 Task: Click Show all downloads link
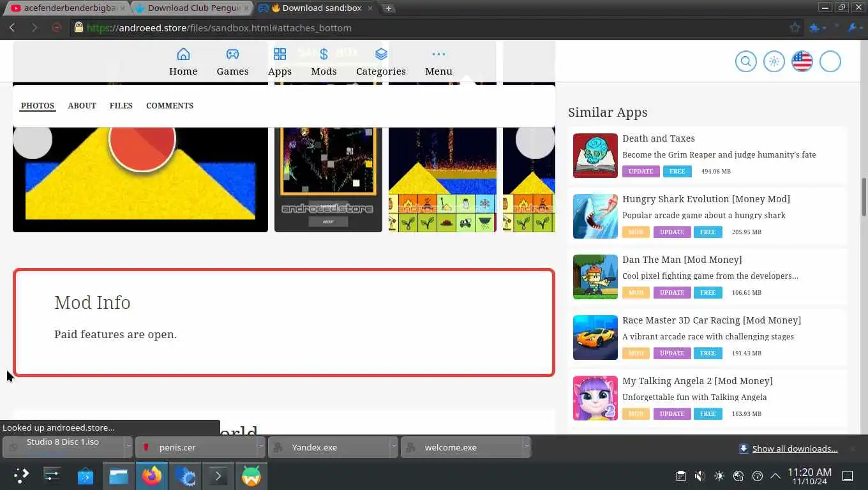(795, 449)
